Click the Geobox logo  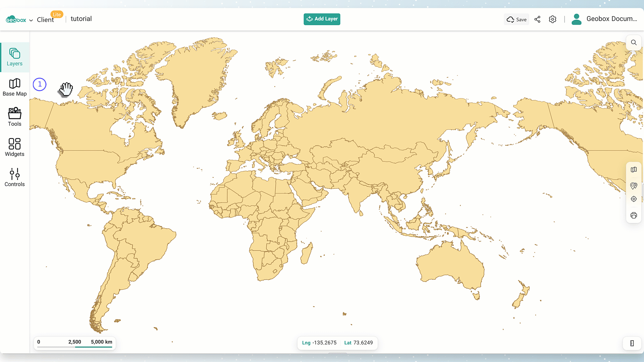[x=16, y=19]
